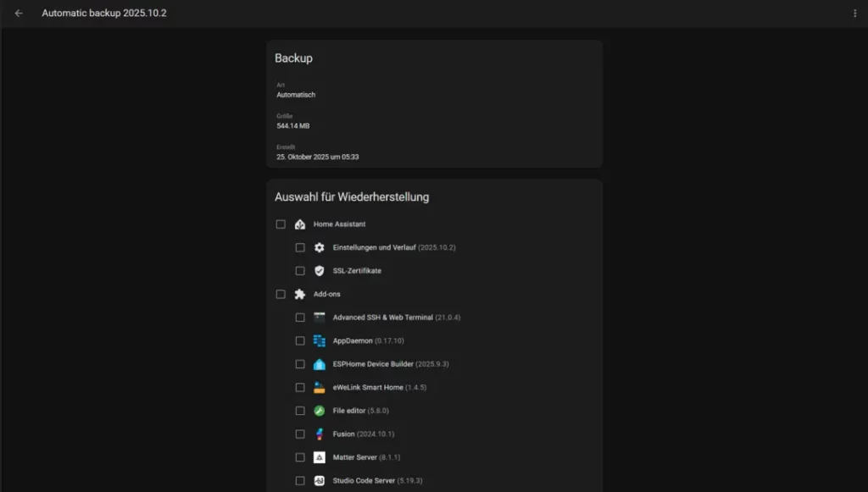
Task: Click the ESPHome Device Builder icon
Action: pos(319,364)
